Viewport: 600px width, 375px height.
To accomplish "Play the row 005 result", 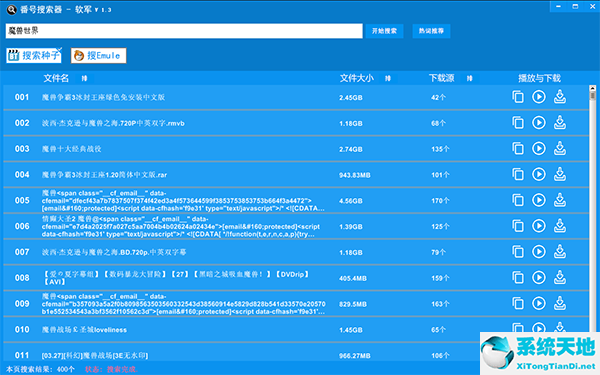I will click(539, 200).
